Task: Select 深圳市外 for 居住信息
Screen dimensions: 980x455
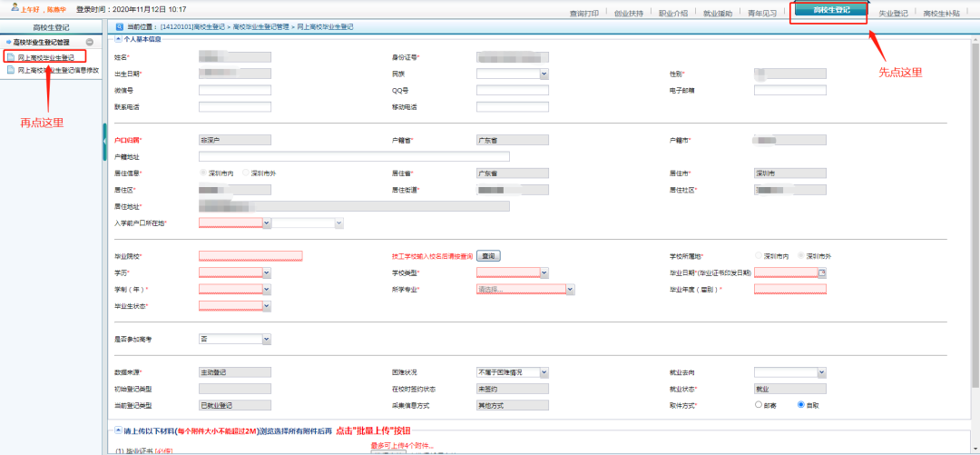Action: (246, 173)
